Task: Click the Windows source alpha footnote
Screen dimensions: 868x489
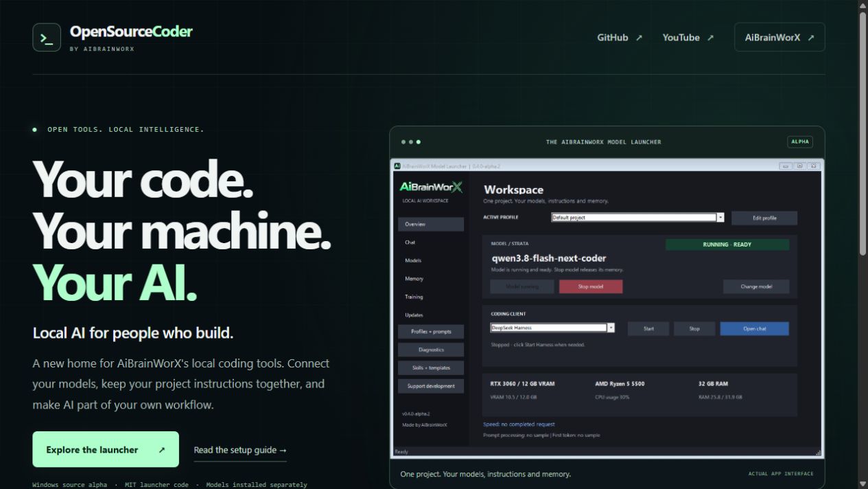Action: pos(69,485)
